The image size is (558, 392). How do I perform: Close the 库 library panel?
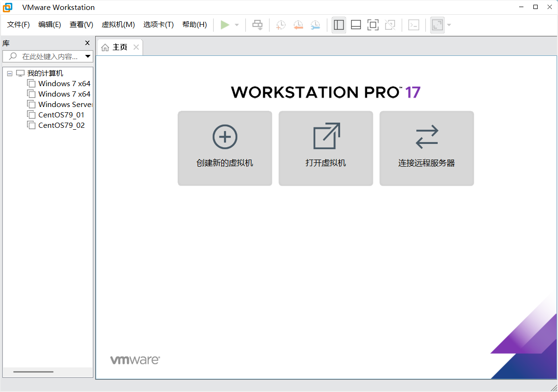tap(87, 43)
